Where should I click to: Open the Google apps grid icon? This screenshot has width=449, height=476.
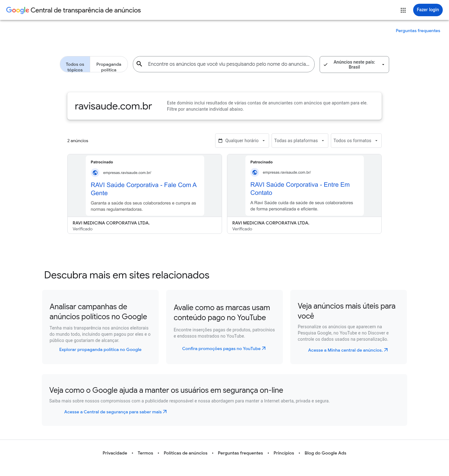[403, 10]
